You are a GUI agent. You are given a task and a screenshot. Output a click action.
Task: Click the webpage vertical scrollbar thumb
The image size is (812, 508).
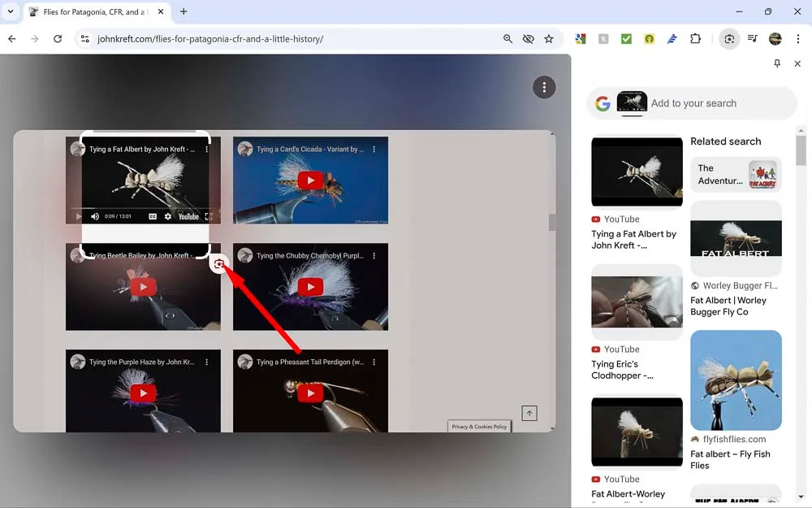[552, 222]
